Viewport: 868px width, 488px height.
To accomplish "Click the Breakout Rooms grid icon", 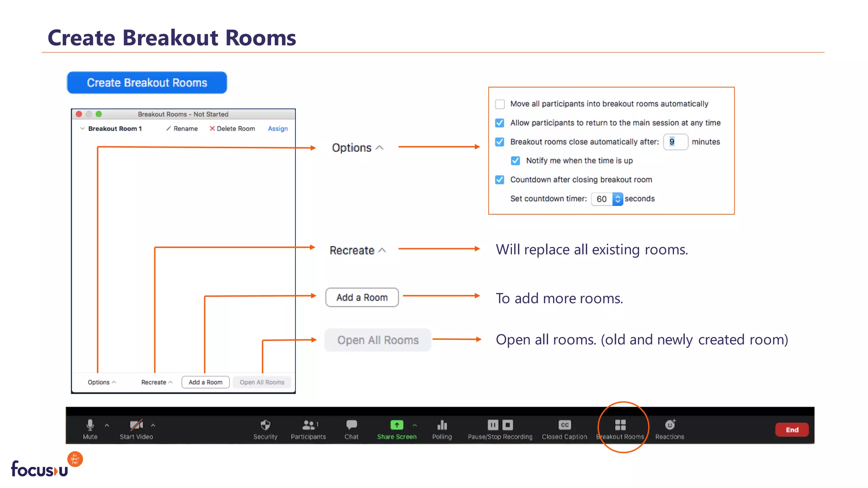I will [620, 425].
